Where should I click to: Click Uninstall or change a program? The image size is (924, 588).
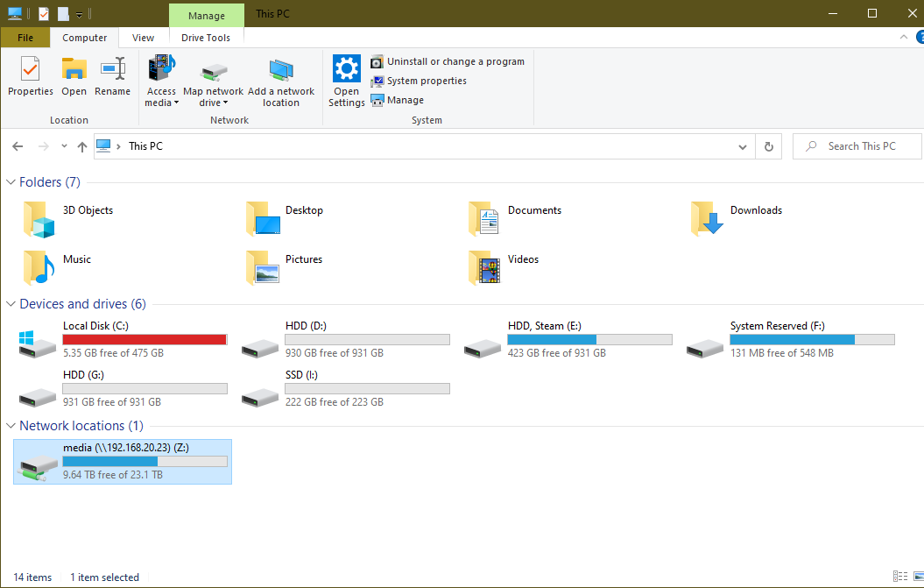(448, 61)
